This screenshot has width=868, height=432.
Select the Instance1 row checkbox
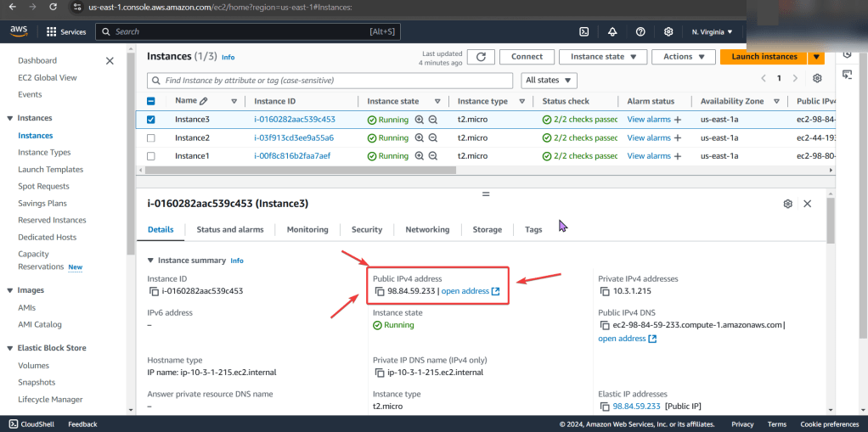click(151, 156)
